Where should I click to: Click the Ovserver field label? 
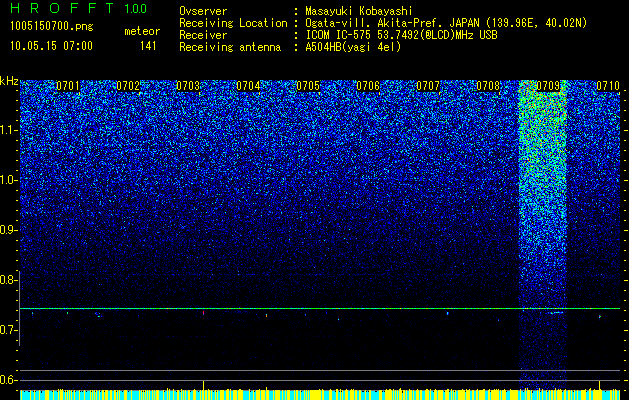click(x=203, y=11)
